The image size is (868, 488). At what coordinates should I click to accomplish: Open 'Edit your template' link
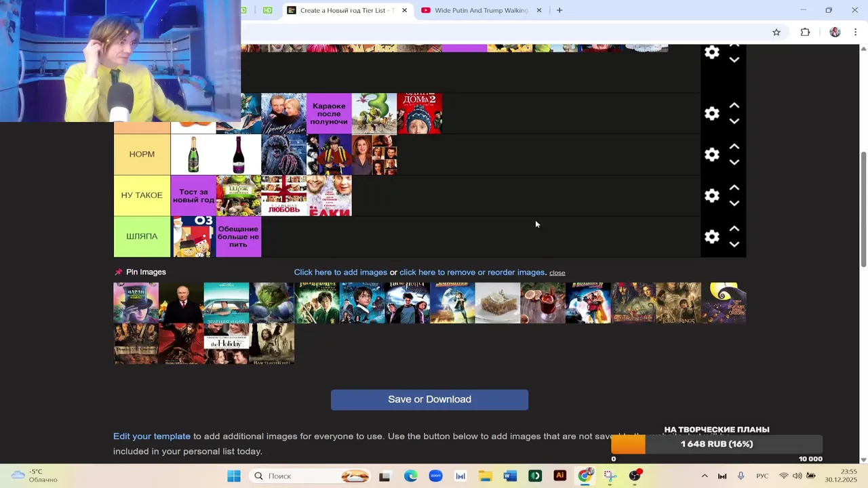click(152, 436)
